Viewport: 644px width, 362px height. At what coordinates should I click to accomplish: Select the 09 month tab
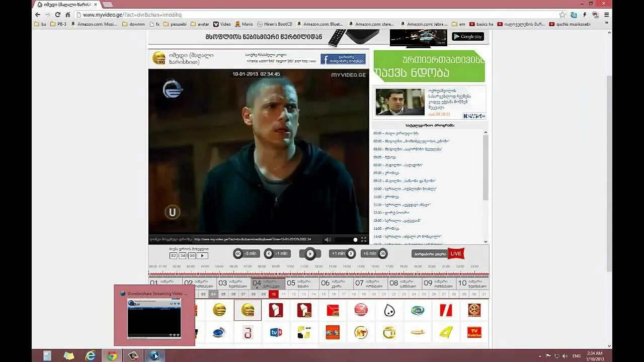tap(439, 283)
